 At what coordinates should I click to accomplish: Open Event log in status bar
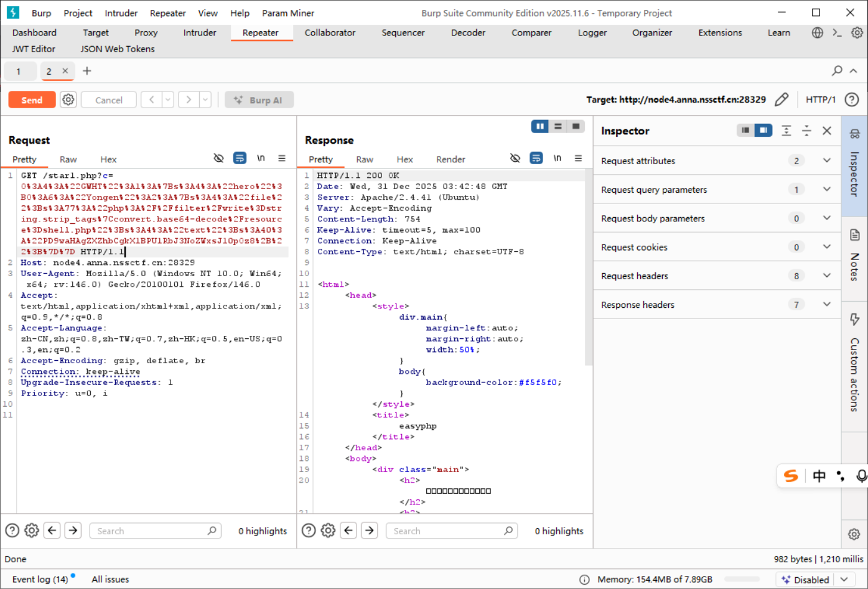(x=40, y=579)
